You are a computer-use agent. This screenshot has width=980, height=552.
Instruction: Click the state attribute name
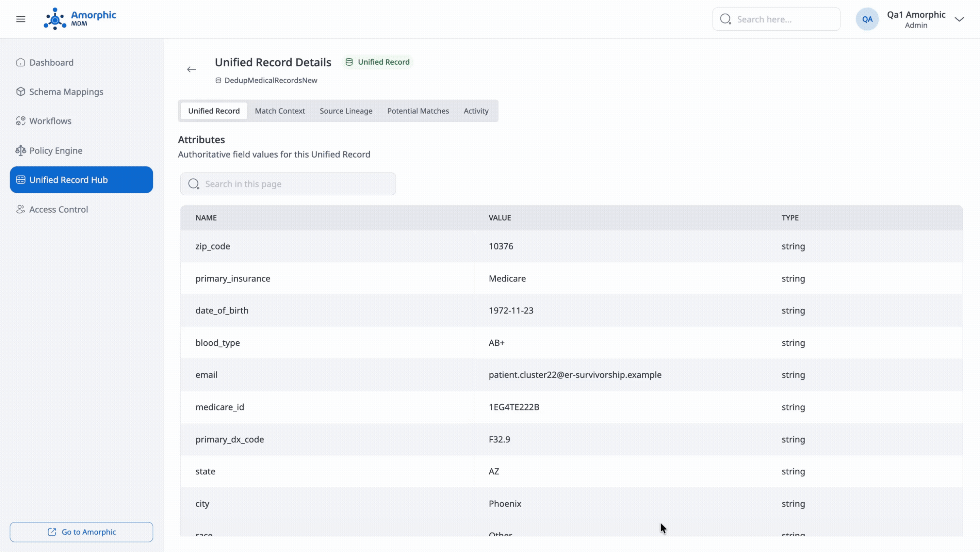click(206, 471)
